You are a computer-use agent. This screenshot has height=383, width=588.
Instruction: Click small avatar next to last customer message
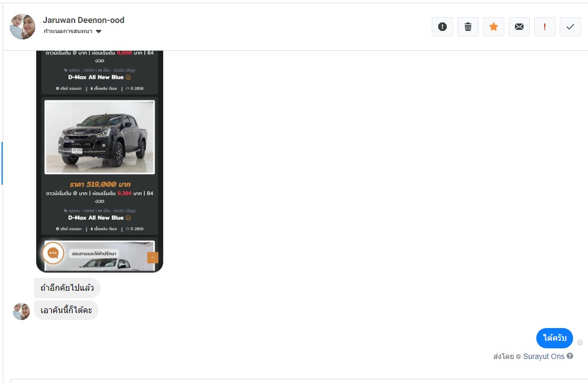(x=21, y=312)
